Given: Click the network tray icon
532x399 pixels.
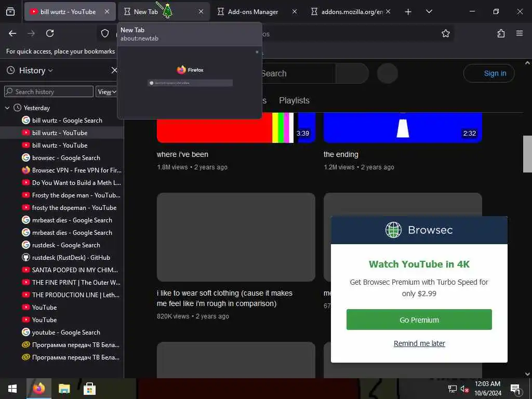Looking at the screenshot, I should (453, 389).
